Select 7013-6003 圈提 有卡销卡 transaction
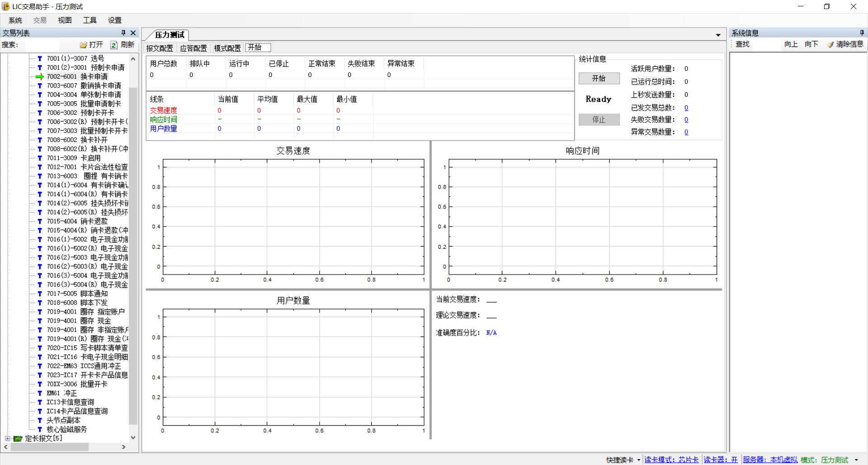The image size is (868, 465). pyautogui.click(x=87, y=176)
